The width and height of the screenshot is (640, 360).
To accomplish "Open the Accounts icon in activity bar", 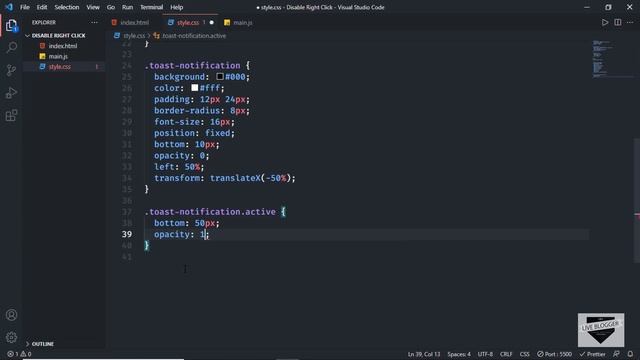I will [11, 315].
